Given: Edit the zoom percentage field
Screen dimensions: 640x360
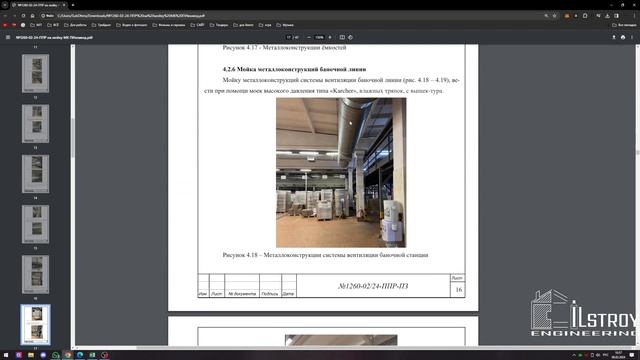Looking at the screenshot, I should tap(319, 37).
